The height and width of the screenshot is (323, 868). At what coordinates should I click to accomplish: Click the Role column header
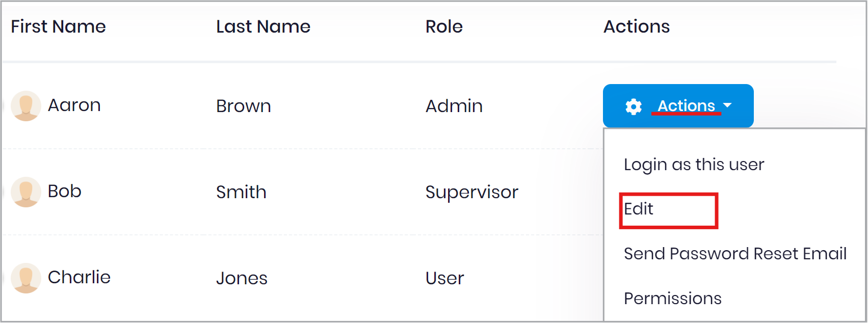pos(444,26)
